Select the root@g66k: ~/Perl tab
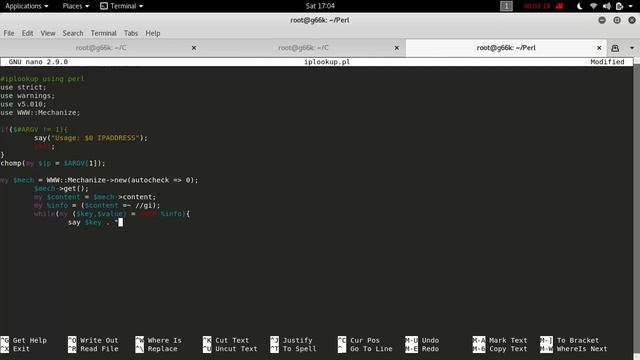This screenshot has height=360, width=640. pos(506,48)
